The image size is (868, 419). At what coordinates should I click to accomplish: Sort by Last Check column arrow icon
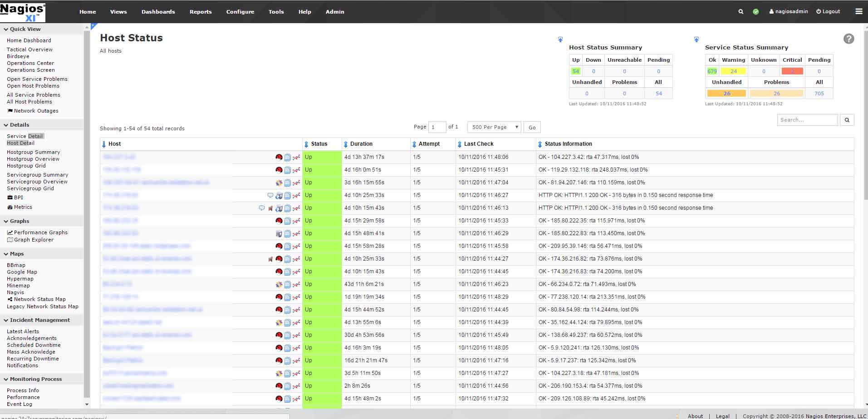coord(460,144)
